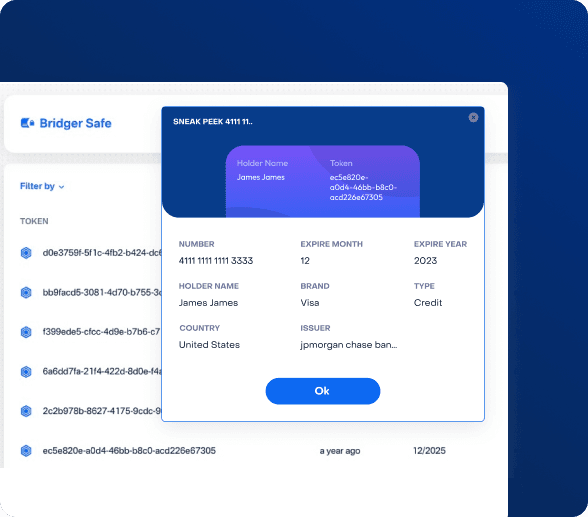Click card number 4111 1111 1111 3333
This screenshot has height=517, width=588.
[216, 261]
